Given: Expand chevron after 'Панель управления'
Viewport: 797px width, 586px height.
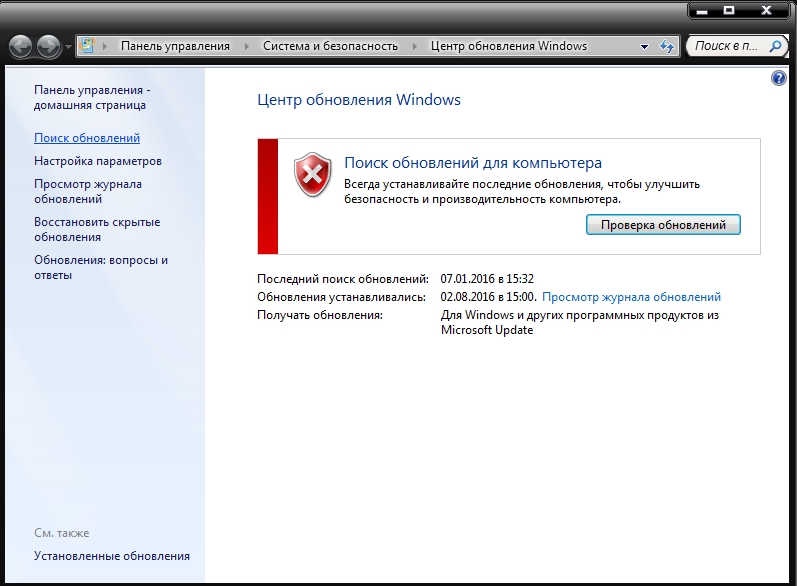Looking at the screenshot, I should coord(247,46).
